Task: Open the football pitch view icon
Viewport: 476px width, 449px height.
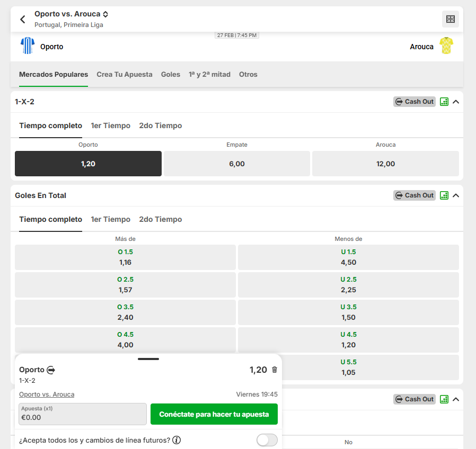Action: (x=450, y=19)
